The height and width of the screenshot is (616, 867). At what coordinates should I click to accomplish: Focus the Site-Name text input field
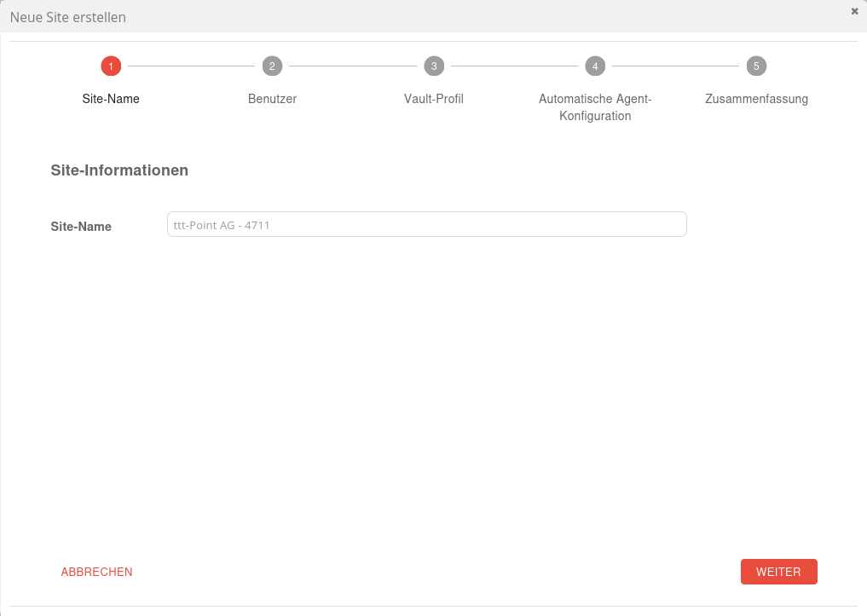426,224
